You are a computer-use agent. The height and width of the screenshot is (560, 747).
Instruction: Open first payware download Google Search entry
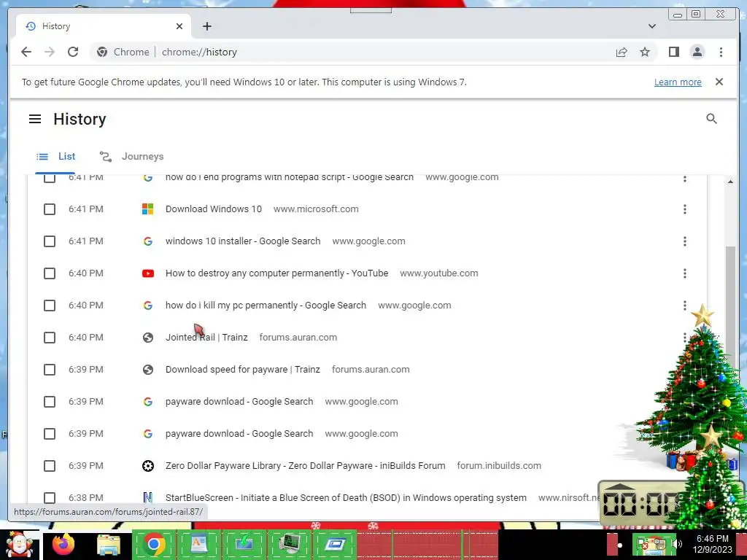click(239, 402)
